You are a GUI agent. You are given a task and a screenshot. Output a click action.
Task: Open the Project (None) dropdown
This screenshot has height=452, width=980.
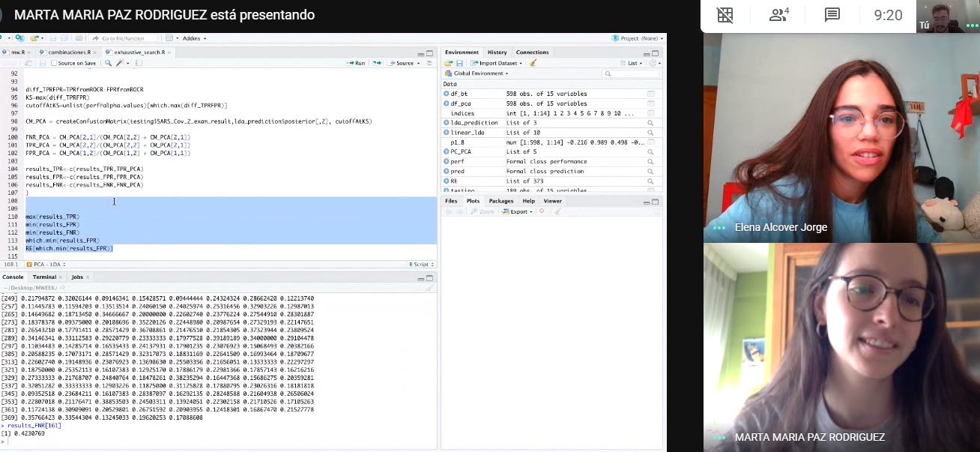[637, 38]
